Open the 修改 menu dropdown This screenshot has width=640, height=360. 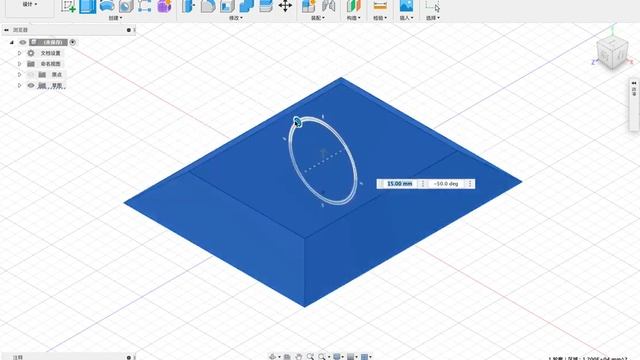(x=236, y=18)
